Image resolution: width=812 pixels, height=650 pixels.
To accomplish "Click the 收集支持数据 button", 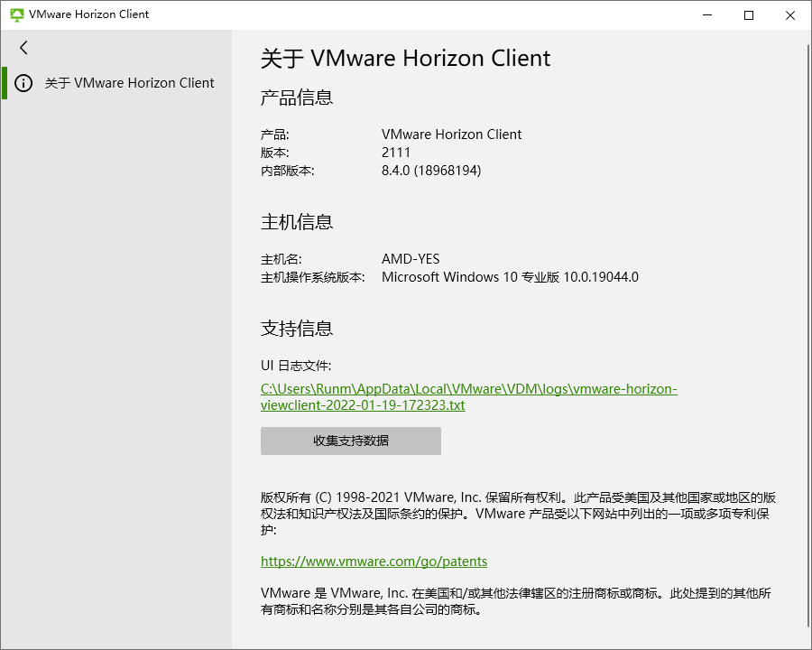I will click(x=351, y=441).
